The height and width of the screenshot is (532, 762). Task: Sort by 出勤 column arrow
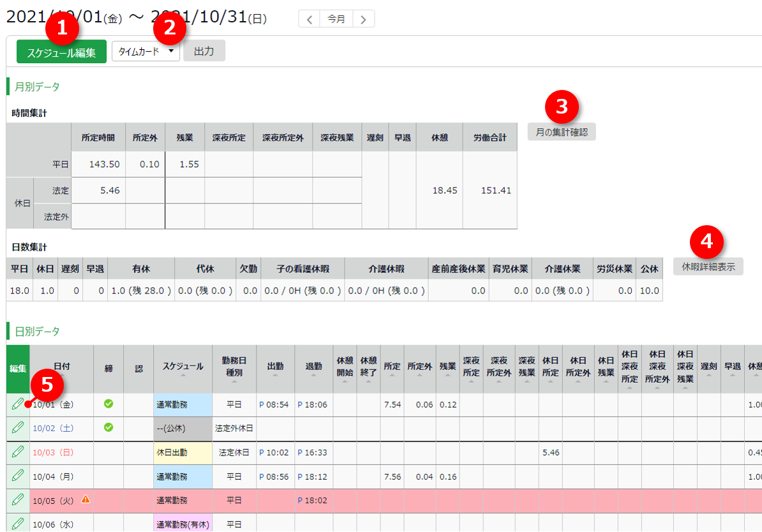click(276, 381)
